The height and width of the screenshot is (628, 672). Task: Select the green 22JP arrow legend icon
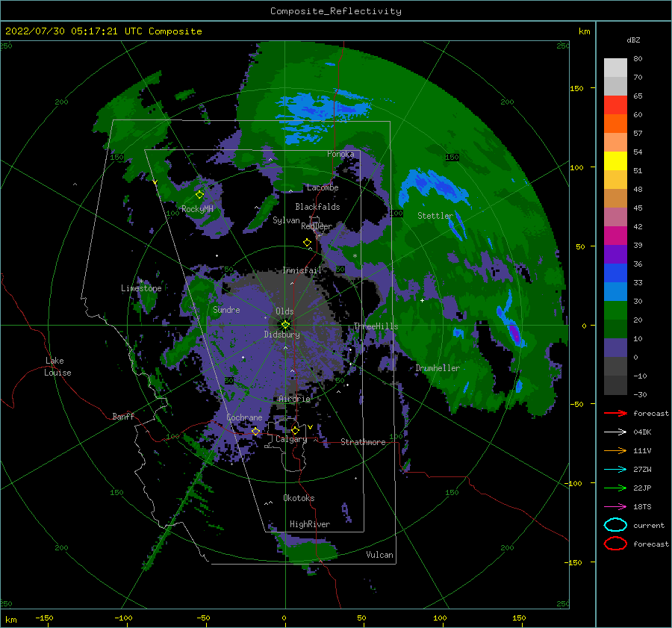pos(616,488)
